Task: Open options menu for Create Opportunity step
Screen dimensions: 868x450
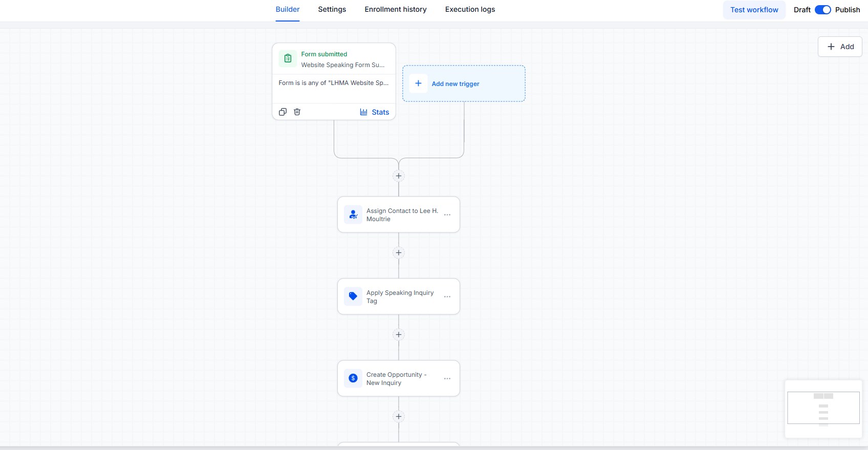Action: click(x=447, y=379)
